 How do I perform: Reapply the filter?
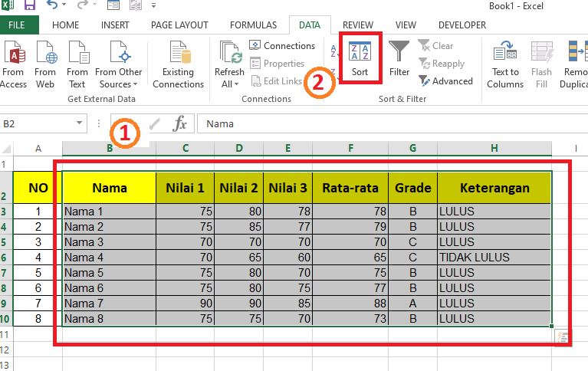[x=442, y=64]
